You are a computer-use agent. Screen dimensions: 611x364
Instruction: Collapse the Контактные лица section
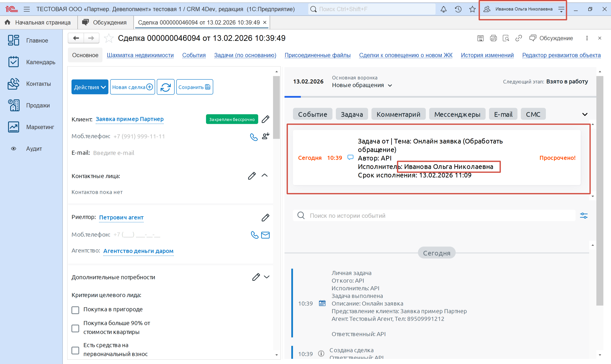tap(264, 176)
